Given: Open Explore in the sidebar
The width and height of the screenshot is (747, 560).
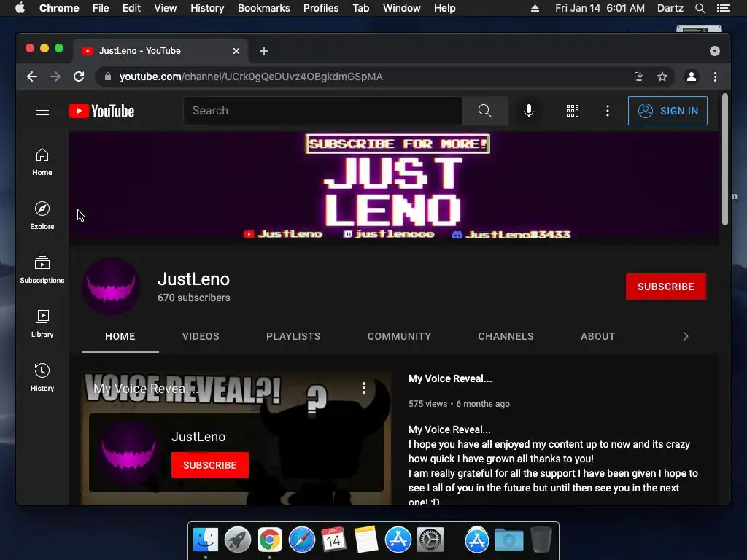Looking at the screenshot, I should (42, 216).
